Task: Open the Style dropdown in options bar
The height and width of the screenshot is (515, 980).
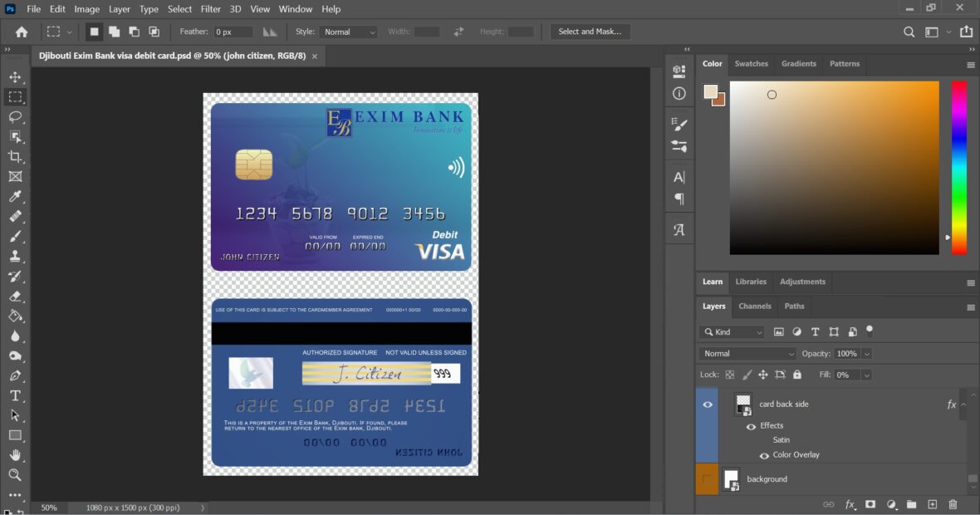Action: pyautogui.click(x=348, y=32)
